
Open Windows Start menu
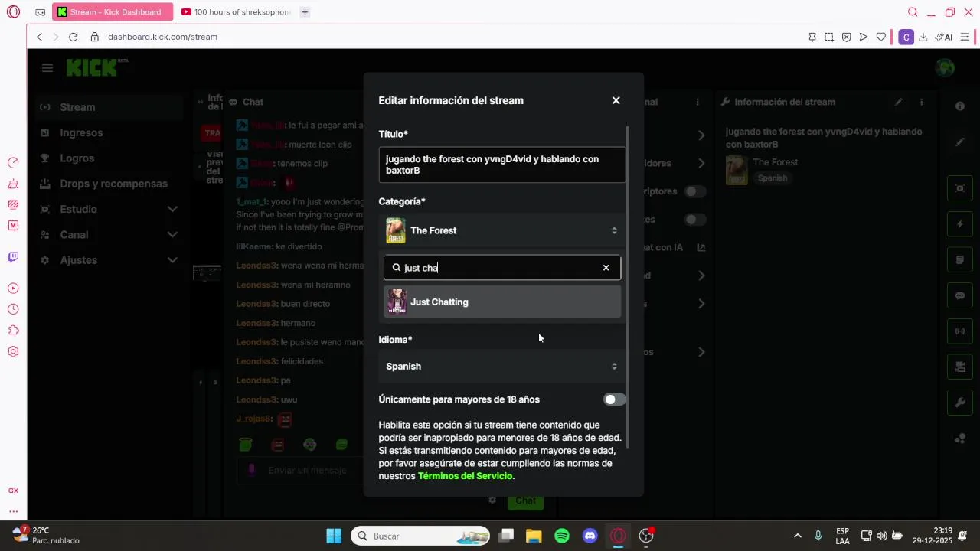coord(334,536)
